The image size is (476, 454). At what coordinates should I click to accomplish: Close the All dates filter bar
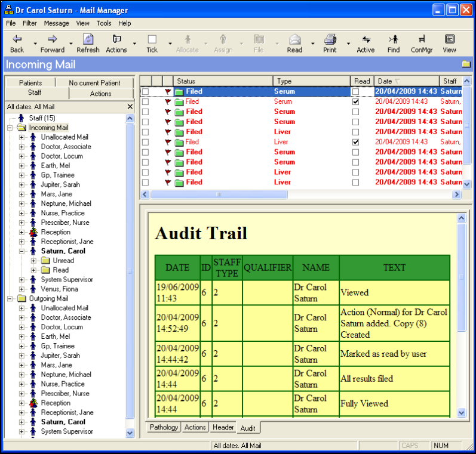(130, 107)
